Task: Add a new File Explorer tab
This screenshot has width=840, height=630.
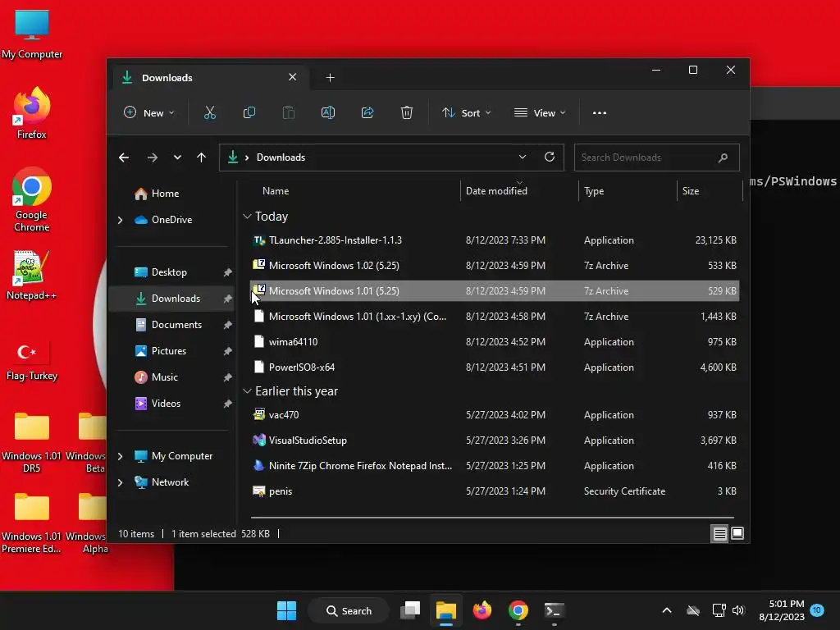Action: tap(330, 78)
